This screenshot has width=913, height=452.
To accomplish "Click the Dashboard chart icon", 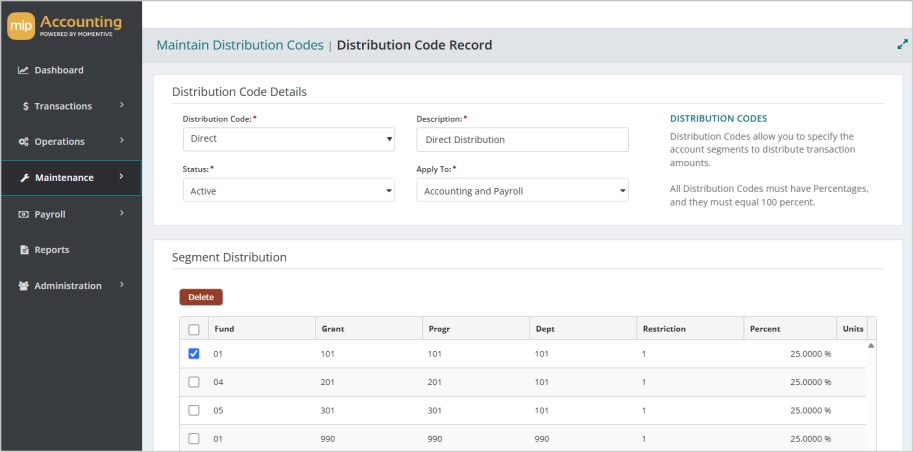I will click(23, 70).
